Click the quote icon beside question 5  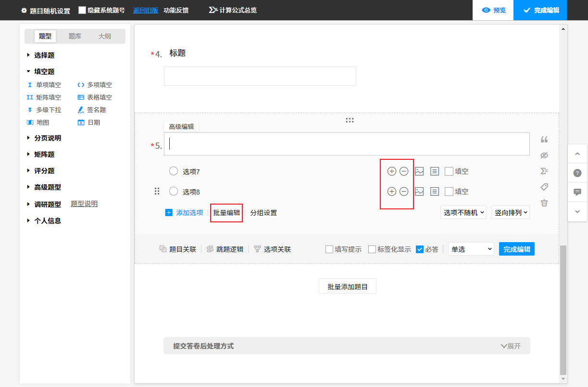click(544, 140)
